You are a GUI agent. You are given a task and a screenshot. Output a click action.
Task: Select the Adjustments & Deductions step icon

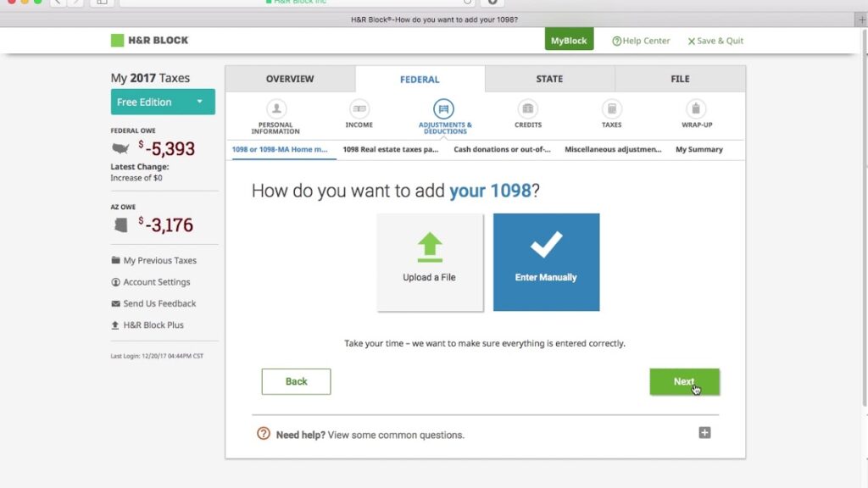point(443,108)
